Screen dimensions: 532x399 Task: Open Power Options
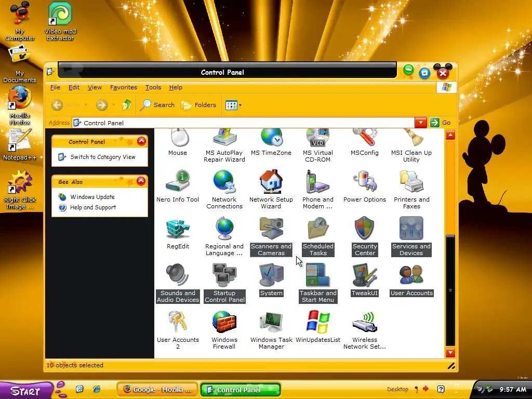point(364,186)
